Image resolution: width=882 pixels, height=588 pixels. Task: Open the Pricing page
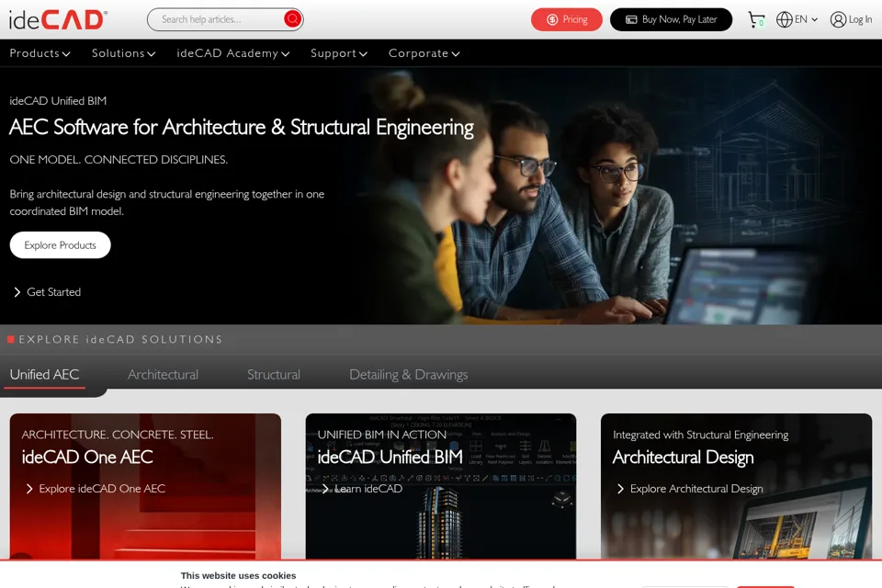(567, 19)
